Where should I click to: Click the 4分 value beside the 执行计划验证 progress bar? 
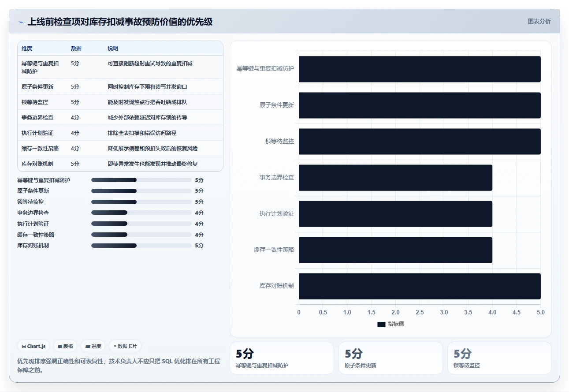pos(199,224)
